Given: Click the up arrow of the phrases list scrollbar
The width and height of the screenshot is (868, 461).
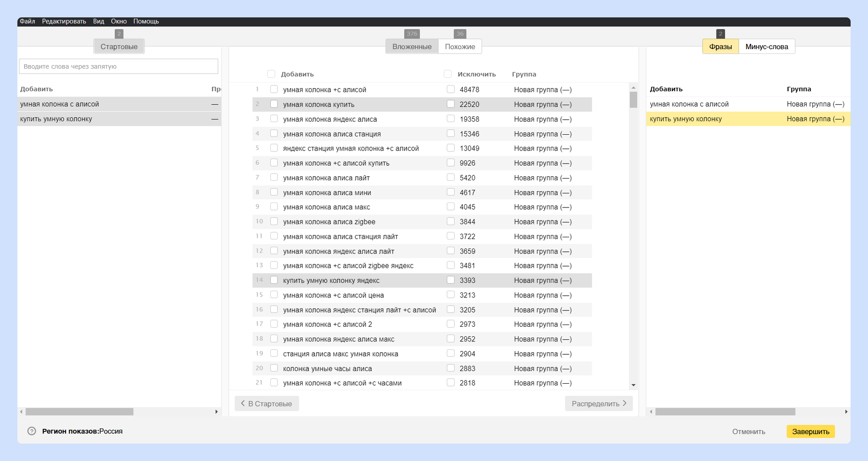Looking at the screenshot, I should click(633, 88).
